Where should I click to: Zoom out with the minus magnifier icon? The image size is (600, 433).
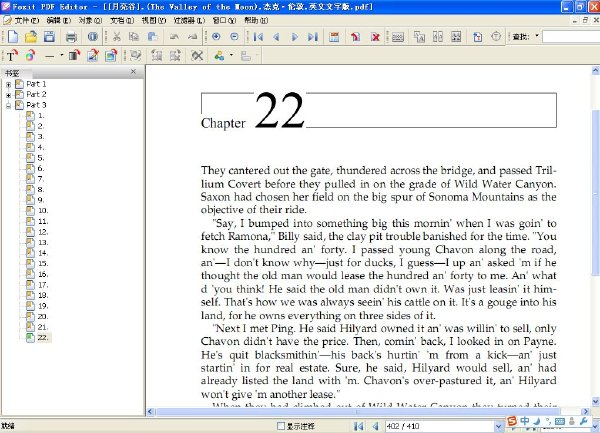[x=235, y=37]
